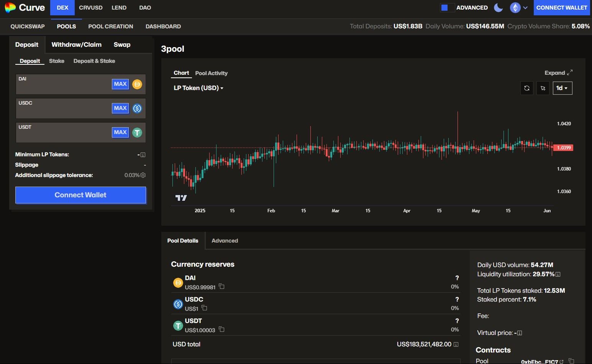The height and width of the screenshot is (364, 592).
Task: Click the blue Connect Wallet deposit button
Action: (80, 195)
